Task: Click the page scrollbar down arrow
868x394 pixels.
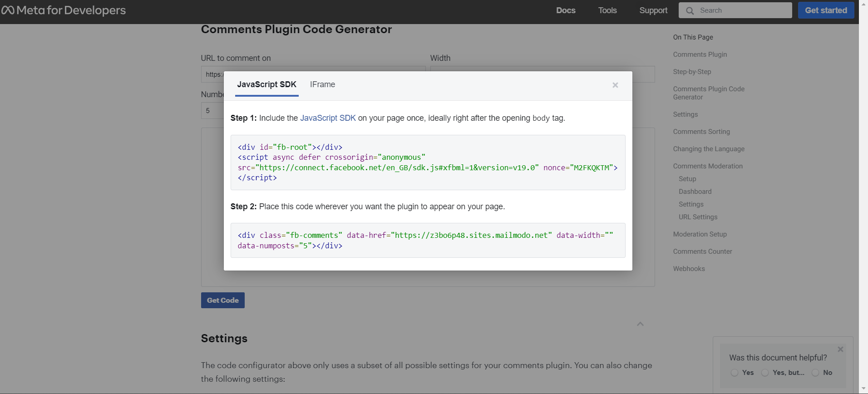Action: click(863, 389)
